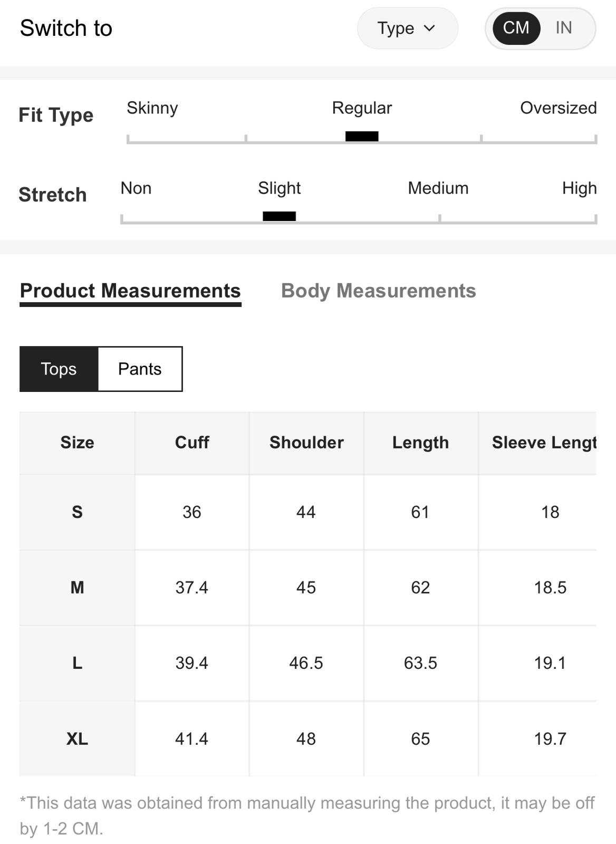Switch units to IN

[x=563, y=27]
